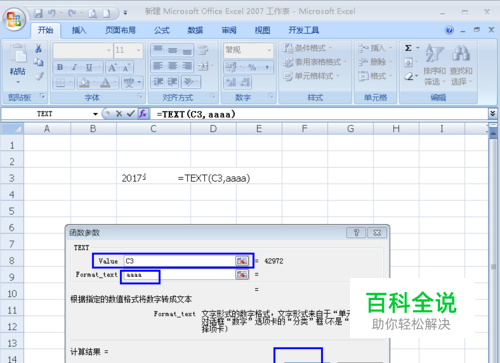Click 删除 cells button
Screen dimensions: 500x363
[x=375, y=62]
